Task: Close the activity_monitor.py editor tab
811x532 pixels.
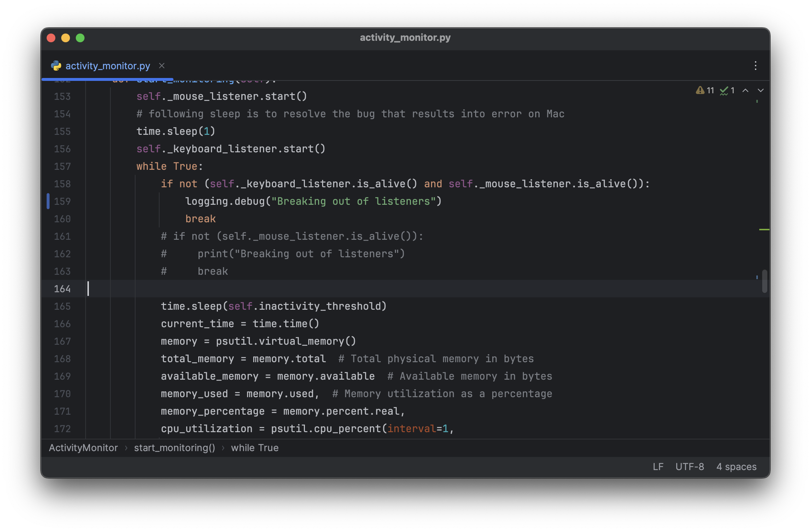Action: (162, 66)
